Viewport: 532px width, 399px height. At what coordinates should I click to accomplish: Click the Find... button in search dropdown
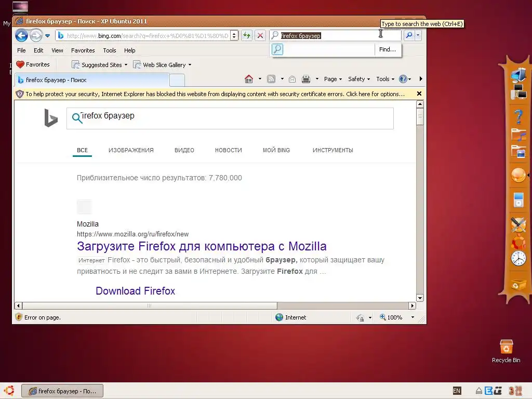coord(388,49)
